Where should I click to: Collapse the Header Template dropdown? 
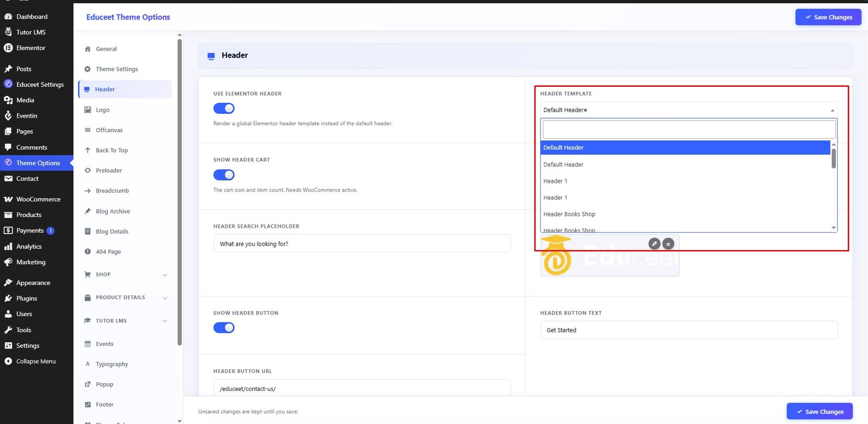tap(832, 110)
